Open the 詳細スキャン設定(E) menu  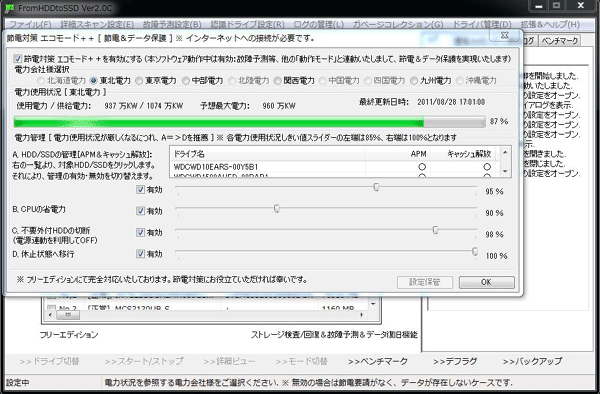coord(97,24)
